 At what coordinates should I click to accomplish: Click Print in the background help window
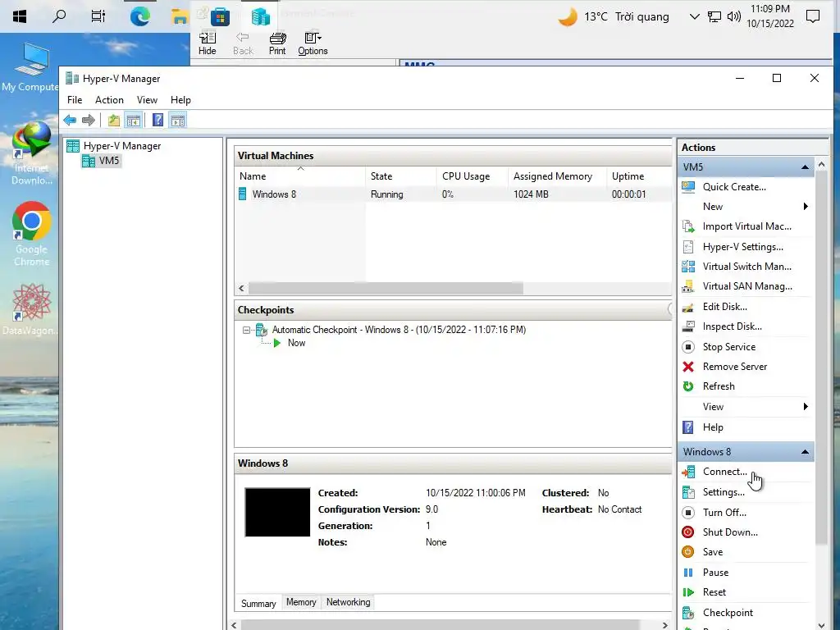[x=277, y=43]
